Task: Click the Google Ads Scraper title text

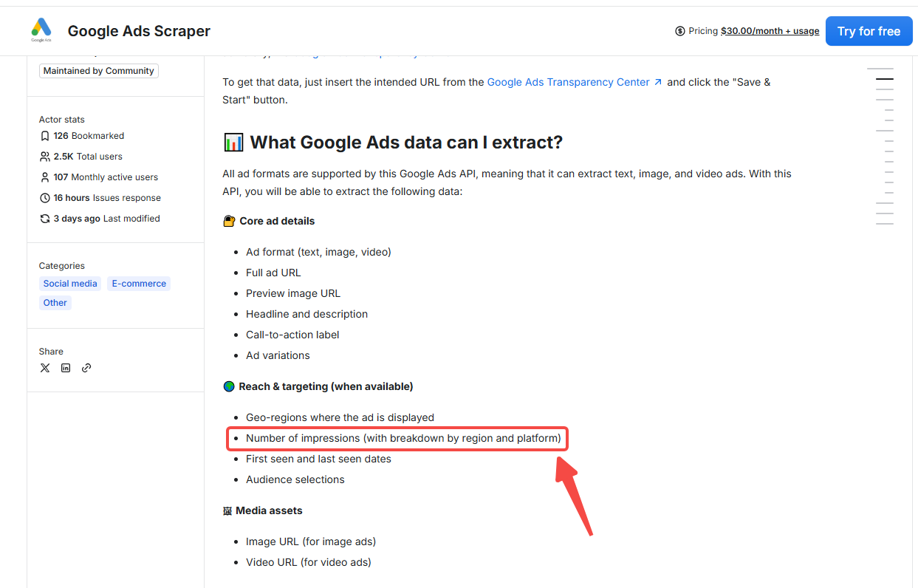Action: 138,31
